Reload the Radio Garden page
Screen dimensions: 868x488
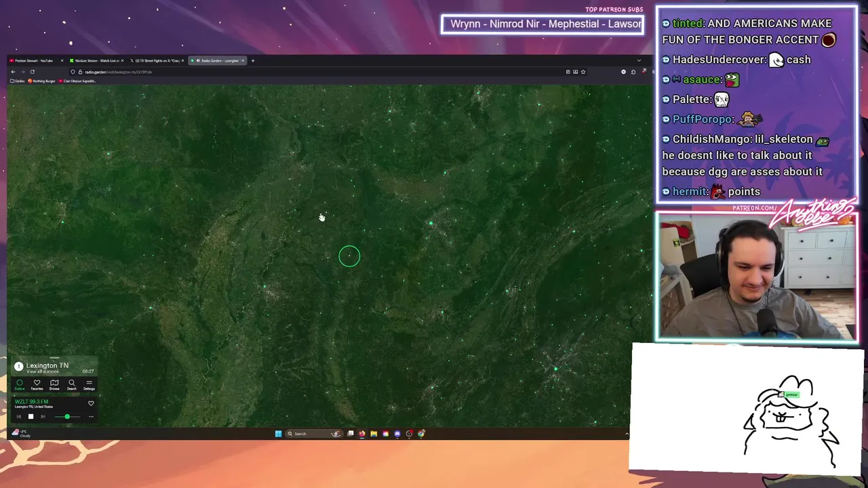[x=33, y=72]
